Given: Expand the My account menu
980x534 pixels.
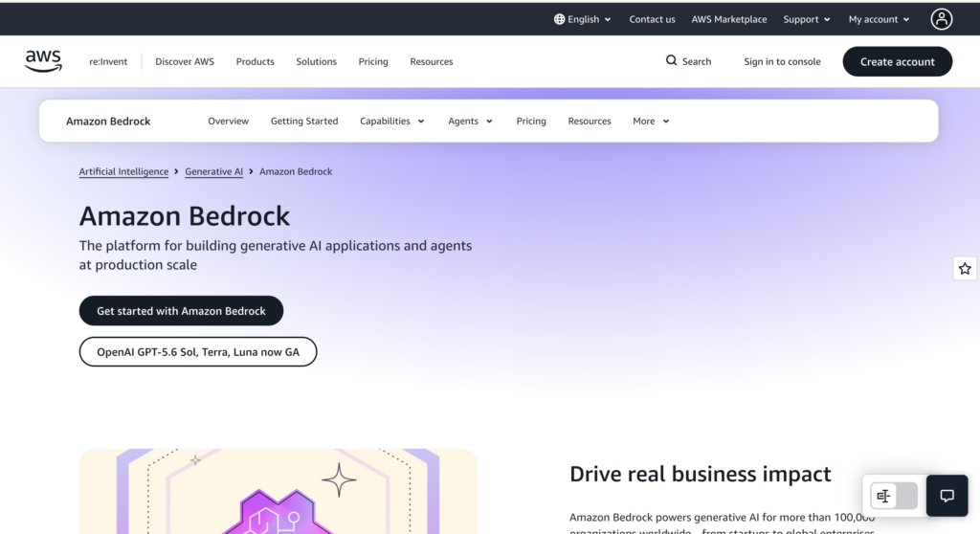Looking at the screenshot, I should 879,19.
